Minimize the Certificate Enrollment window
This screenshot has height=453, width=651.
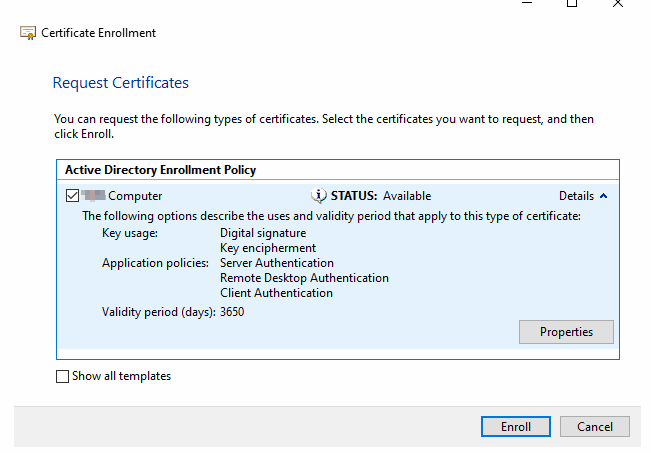[526, 4]
